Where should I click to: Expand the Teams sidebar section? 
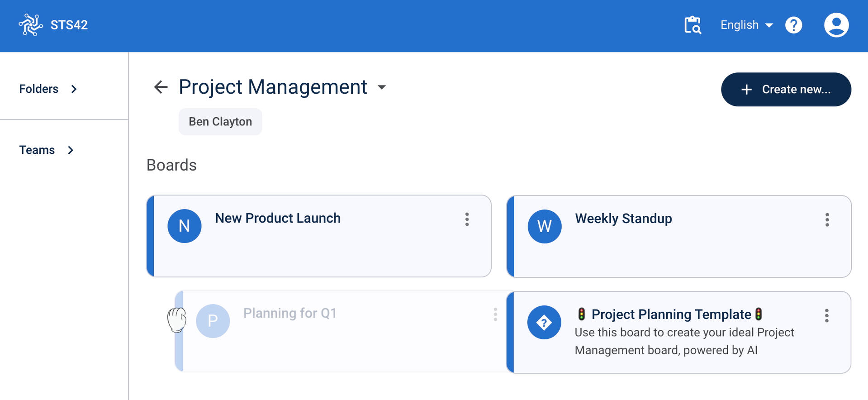pos(46,150)
